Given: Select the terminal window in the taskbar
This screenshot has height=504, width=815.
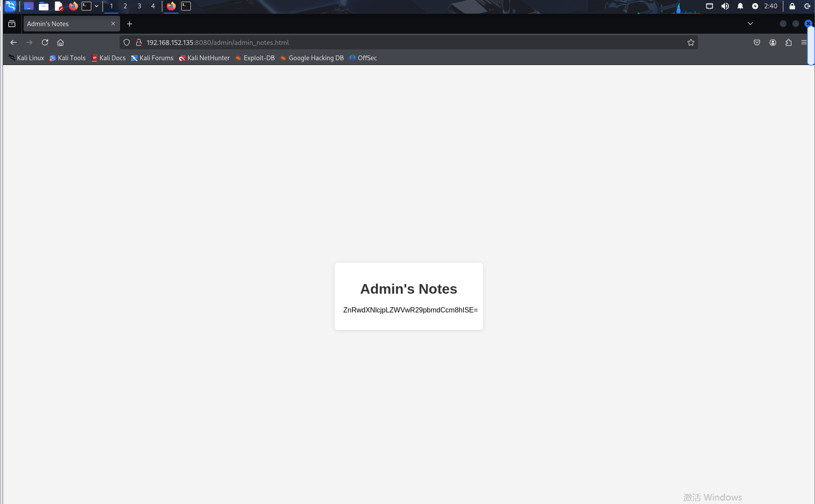Looking at the screenshot, I should coord(186,6).
